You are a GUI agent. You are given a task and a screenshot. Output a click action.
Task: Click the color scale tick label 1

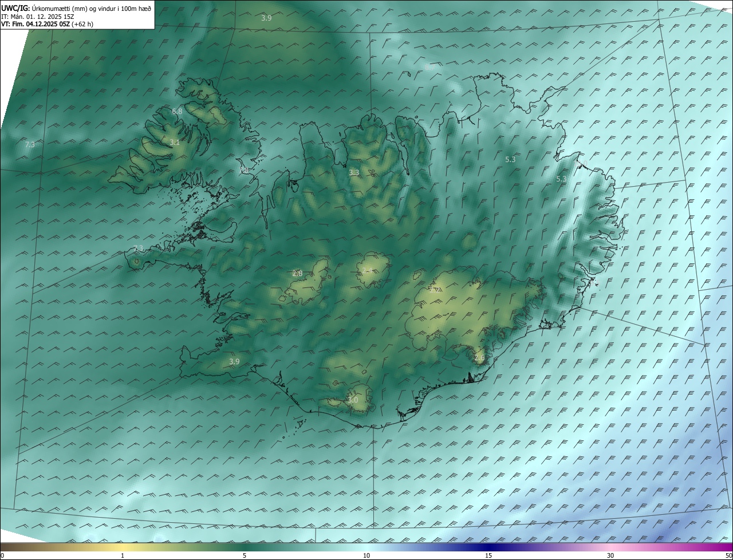(123, 555)
